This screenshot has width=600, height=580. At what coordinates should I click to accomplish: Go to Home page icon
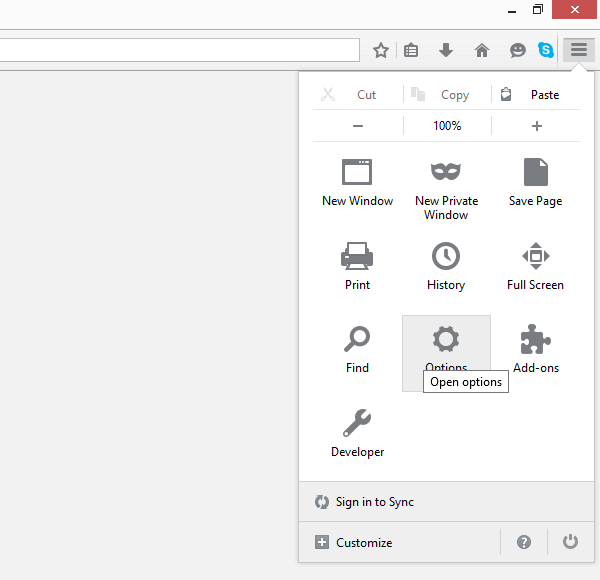pos(481,50)
